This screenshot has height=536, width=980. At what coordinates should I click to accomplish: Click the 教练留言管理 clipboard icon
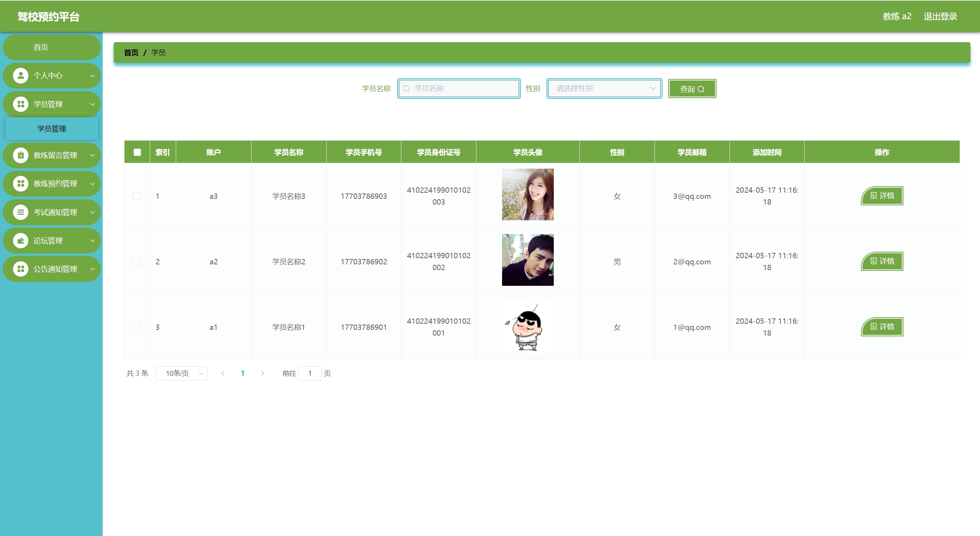21,155
